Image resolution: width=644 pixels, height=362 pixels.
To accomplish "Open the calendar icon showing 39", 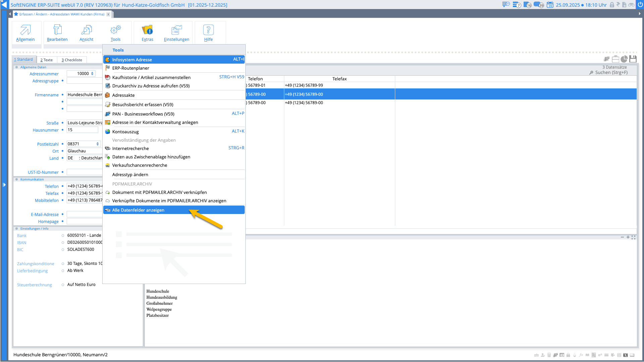I will pyautogui.click(x=550, y=5).
